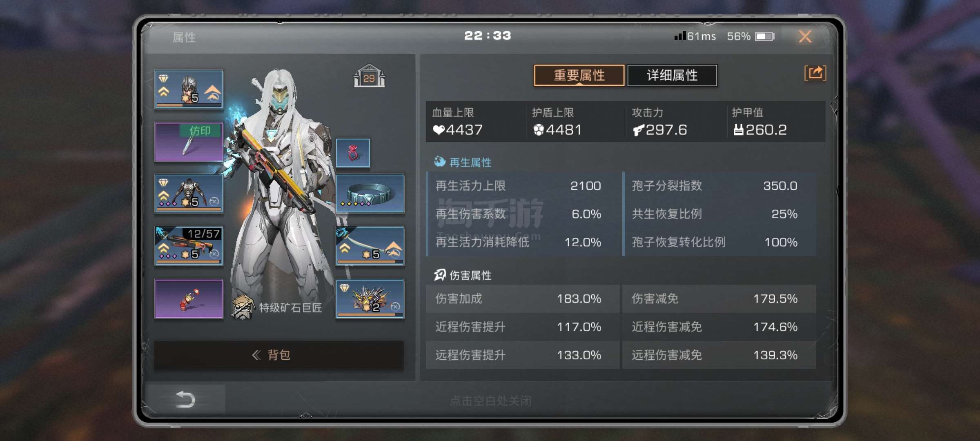Viewport: 980px width, 441px height.
Task: Click the red rose ring slot
Action: click(353, 153)
